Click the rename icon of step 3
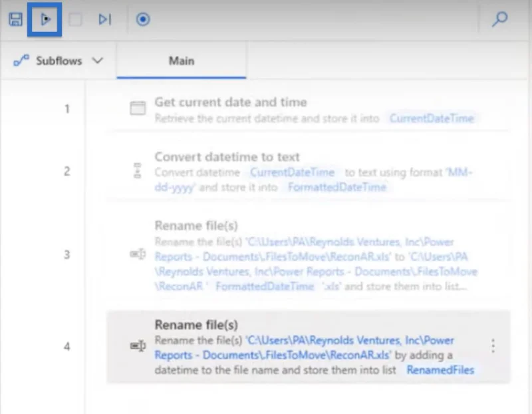Image resolution: width=532 pixels, height=414 pixels. pyautogui.click(x=138, y=254)
